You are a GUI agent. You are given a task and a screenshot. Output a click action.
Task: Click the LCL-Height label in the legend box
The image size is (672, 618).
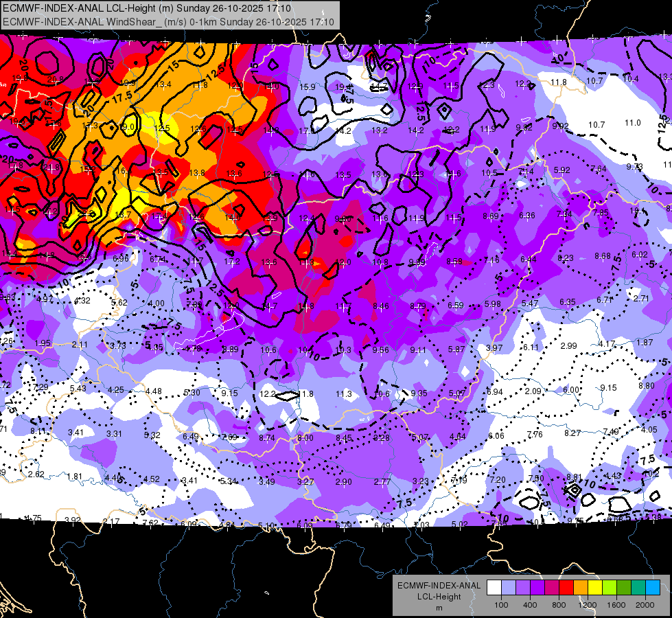[x=439, y=597]
